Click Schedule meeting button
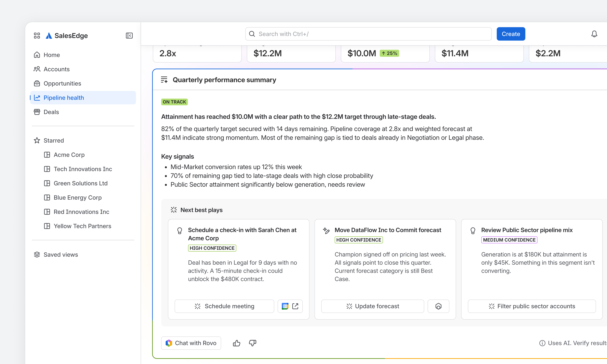607x364 pixels. [x=224, y=306]
